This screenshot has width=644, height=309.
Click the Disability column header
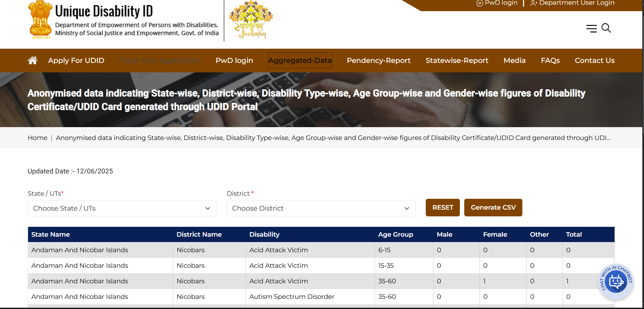264,235
